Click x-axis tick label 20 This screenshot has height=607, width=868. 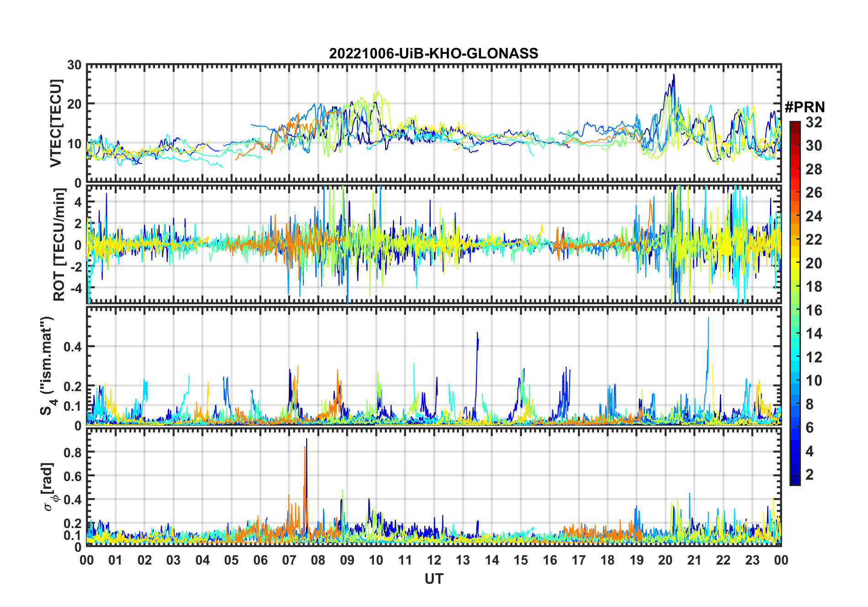coord(665,560)
